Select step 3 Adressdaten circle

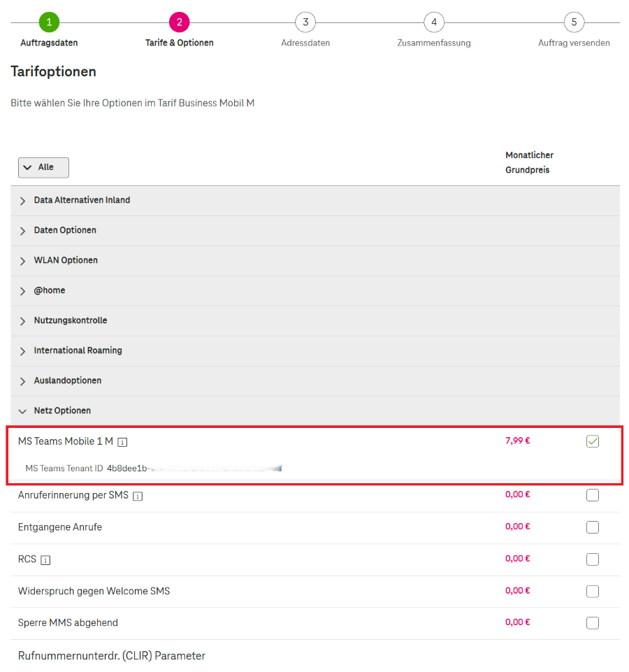tap(305, 22)
